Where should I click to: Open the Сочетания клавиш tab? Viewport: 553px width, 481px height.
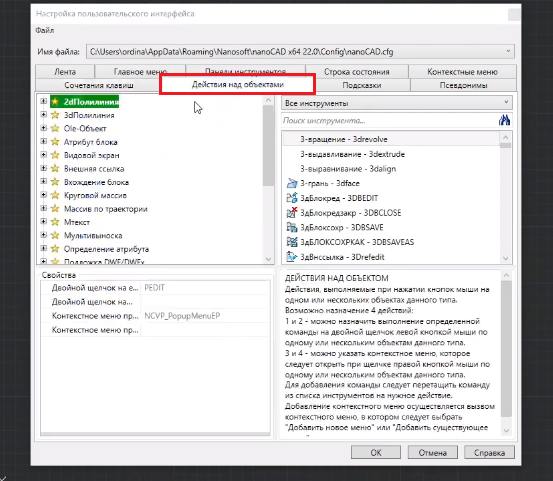98,85
